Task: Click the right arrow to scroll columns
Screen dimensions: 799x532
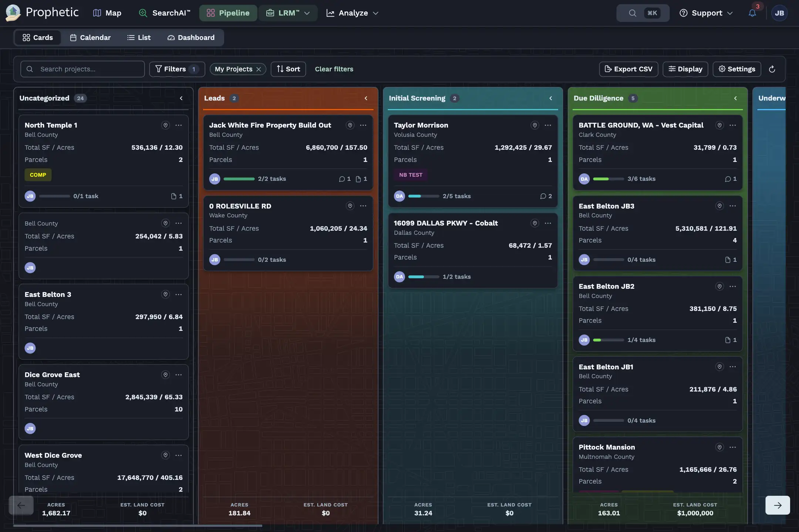Action: (x=778, y=505)
